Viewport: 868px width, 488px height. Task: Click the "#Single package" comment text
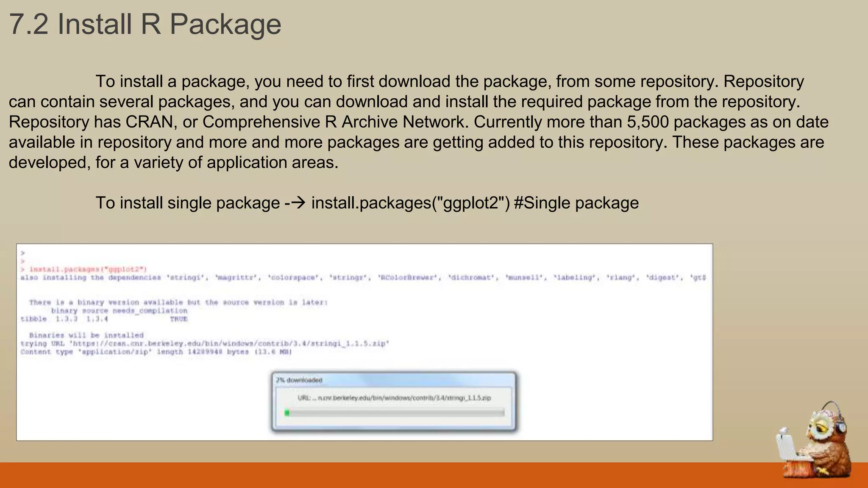point(576,203)
